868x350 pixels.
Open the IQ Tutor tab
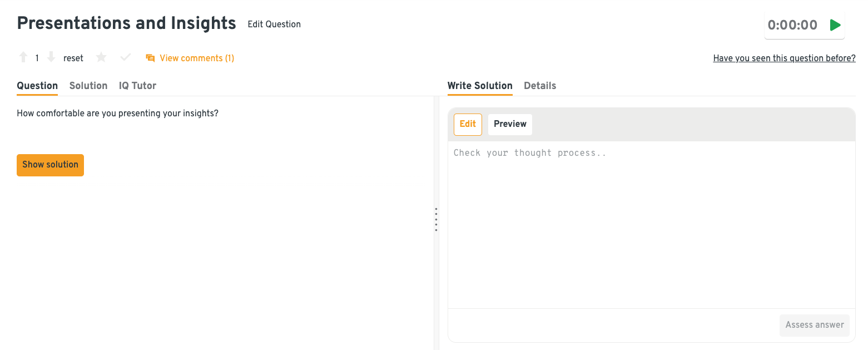click(x=137, y=86)
